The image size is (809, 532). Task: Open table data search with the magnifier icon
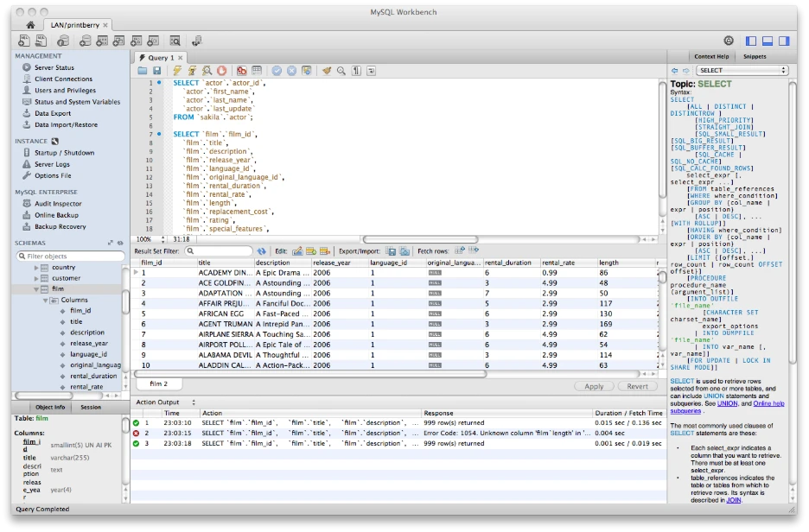(176, 40)
